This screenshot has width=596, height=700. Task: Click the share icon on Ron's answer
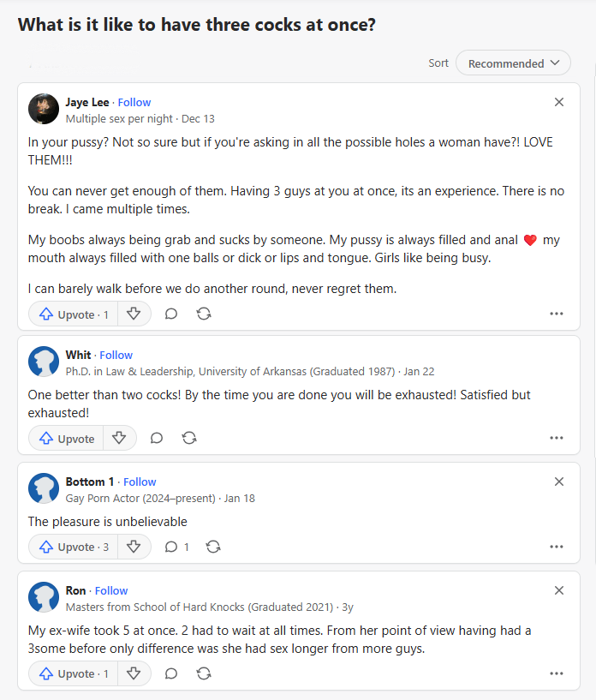click(x=204, y=673)
